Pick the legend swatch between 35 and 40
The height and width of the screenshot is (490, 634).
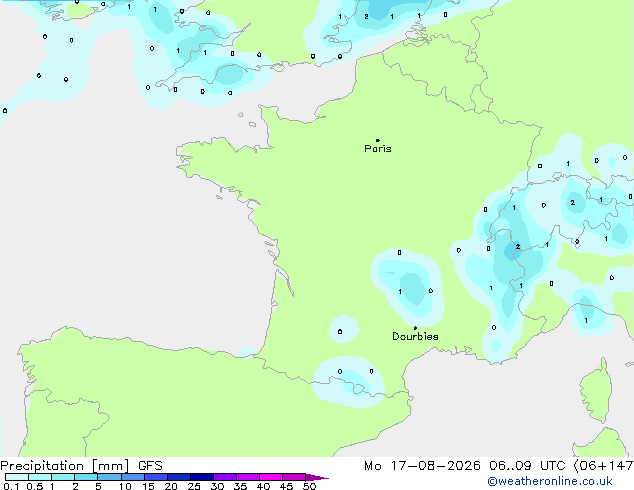[248, 477]
